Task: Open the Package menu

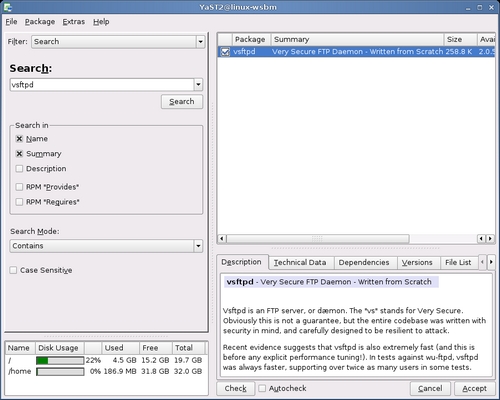Action: [x=40, y=22]
